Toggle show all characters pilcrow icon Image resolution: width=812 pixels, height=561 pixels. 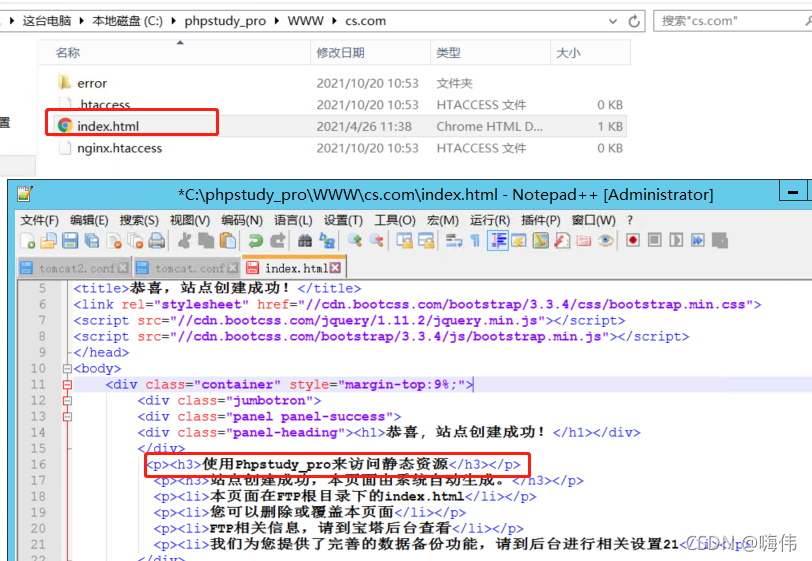[x=475, y=240]
